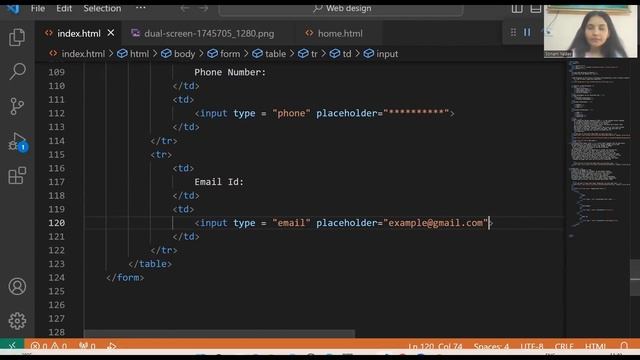Change the Spaces: 4 indentation setting
Viewport: 640px width, 360px height.
[491, 347]
